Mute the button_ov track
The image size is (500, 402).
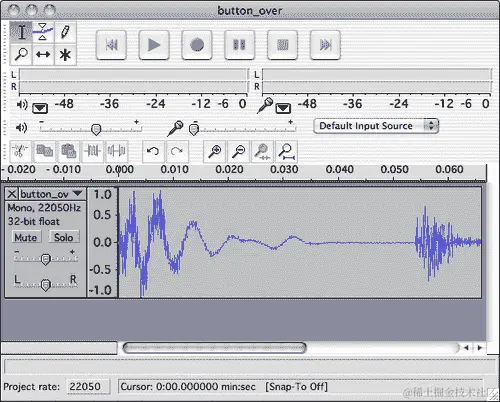tap(26, 237)
